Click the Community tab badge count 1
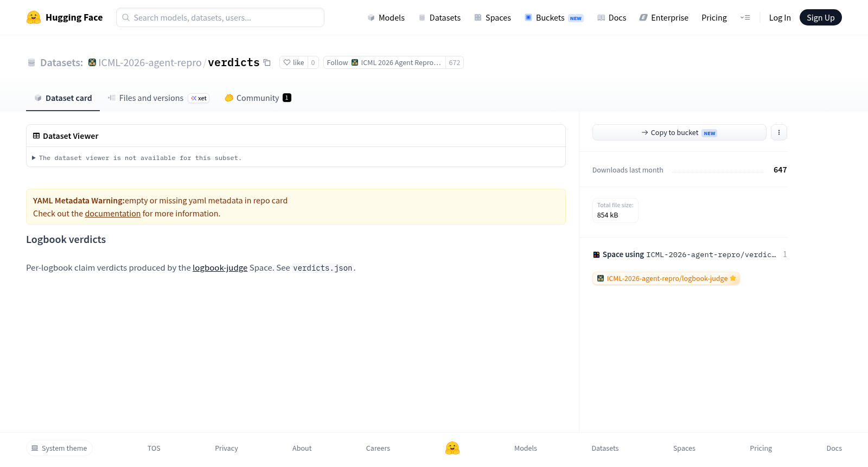This screenshot has height=467, width=868. (287, 98)
